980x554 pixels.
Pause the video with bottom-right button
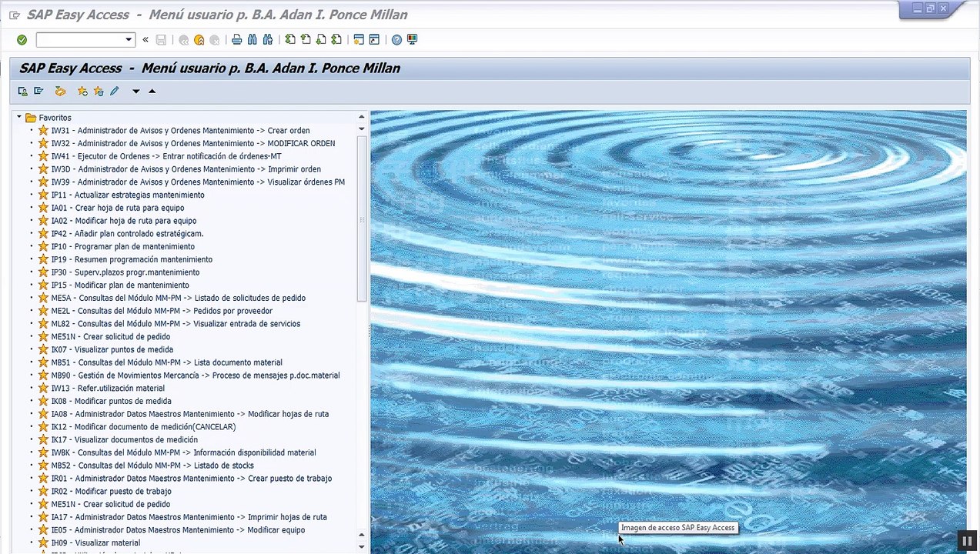tap(967, 541)
